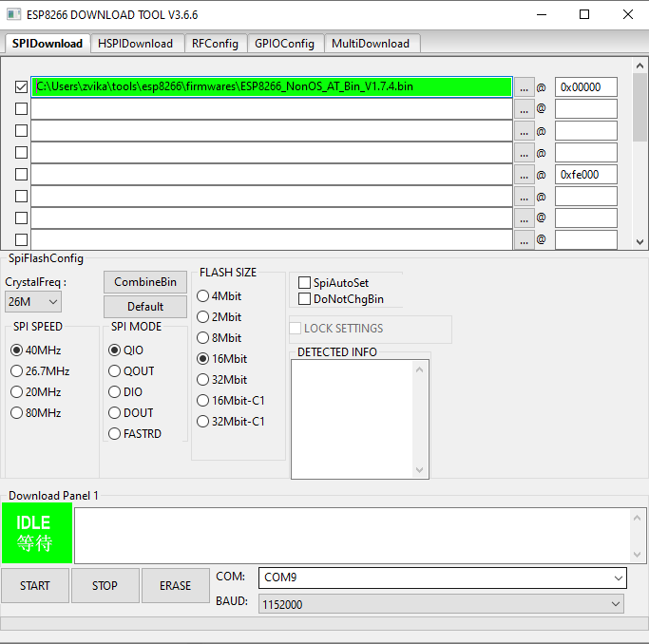Maximize the ESP8266 Download Tool window
The image size is (649, 644).
(584, 14)
